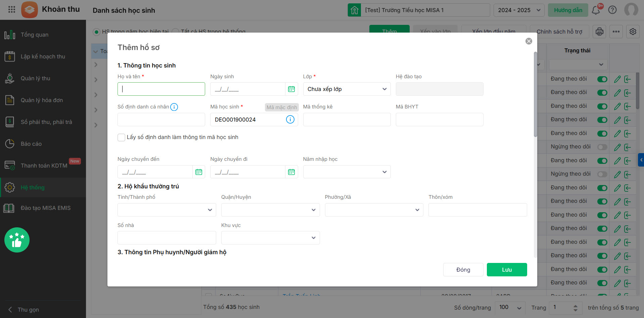This screenshot has width=644, height=318.
Task: Go to Quản lý hóa đơn menu
Action: [x=42, y=100]
